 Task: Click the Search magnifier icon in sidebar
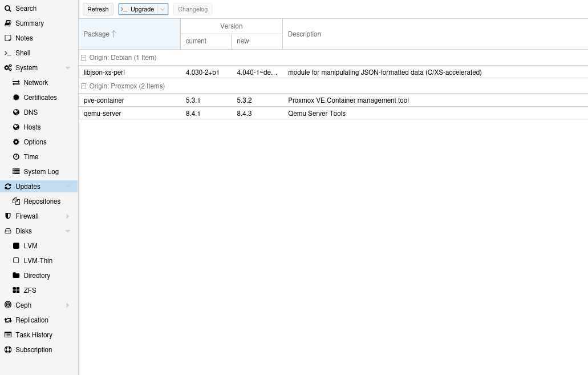click(8, 9)
